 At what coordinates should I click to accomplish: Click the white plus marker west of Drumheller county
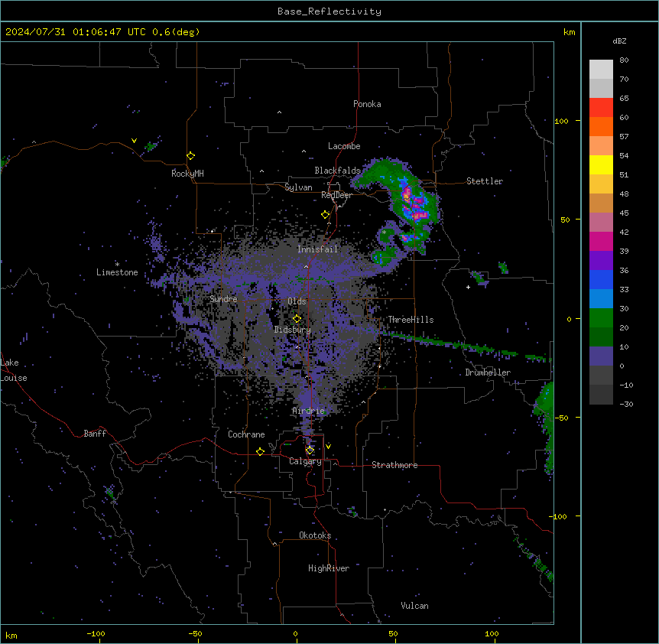pos(468,287)
